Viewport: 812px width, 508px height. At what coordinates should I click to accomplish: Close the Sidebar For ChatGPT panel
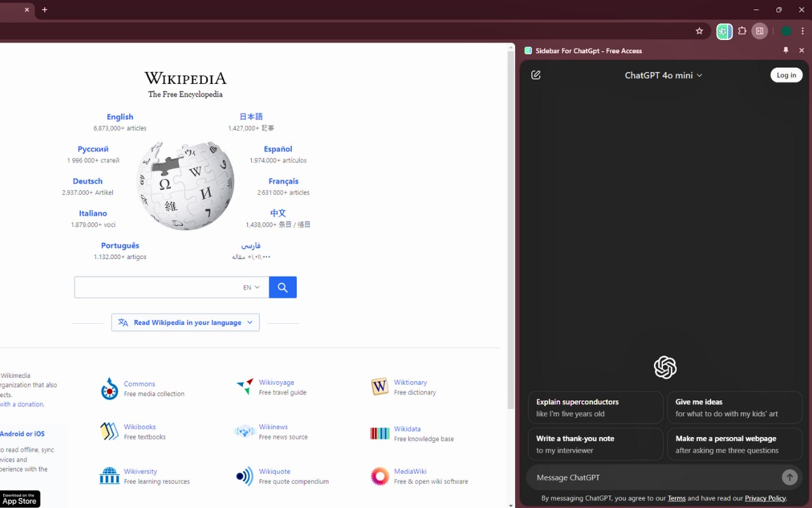tap(801, 50)
